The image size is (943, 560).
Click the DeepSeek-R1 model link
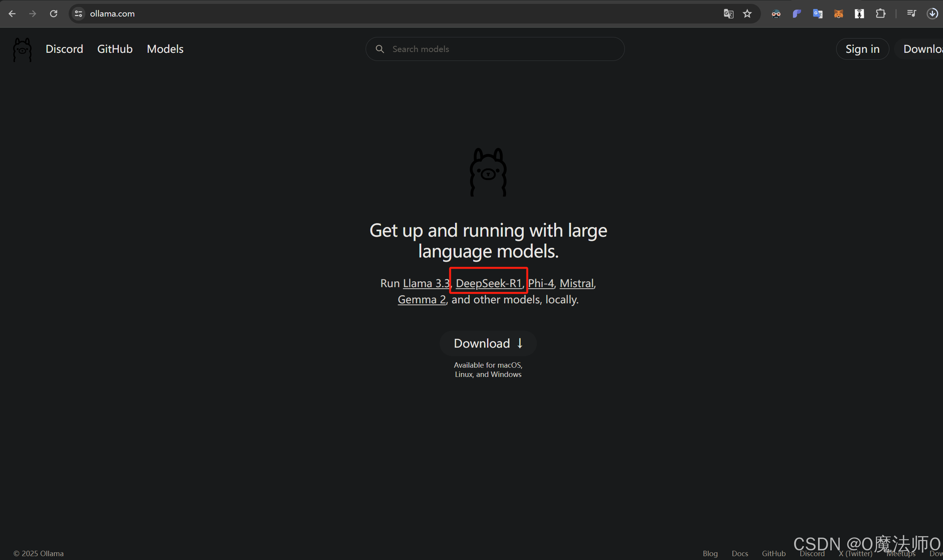coord(488,283)
